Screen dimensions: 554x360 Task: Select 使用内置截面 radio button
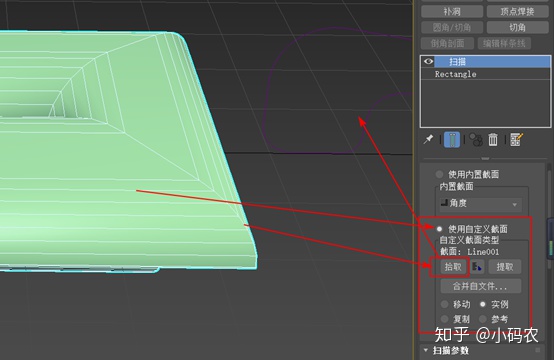(439, 174)
